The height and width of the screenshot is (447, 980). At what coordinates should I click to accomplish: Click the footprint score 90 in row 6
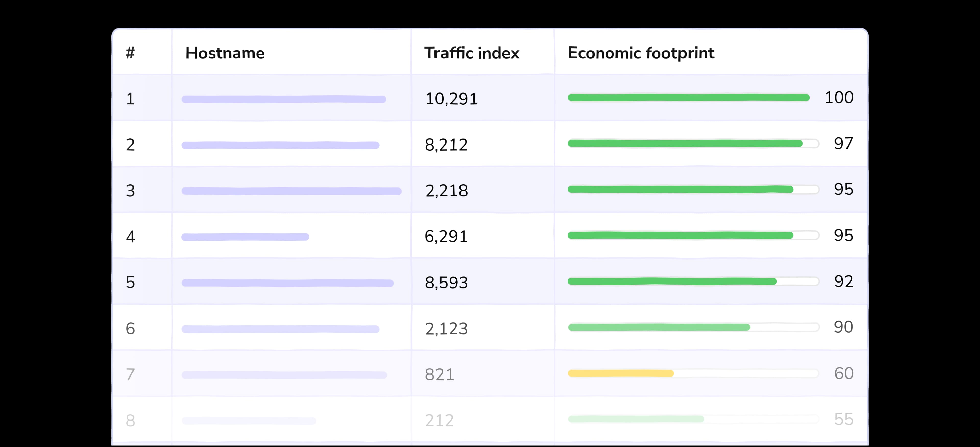click(x=843, y=327)
